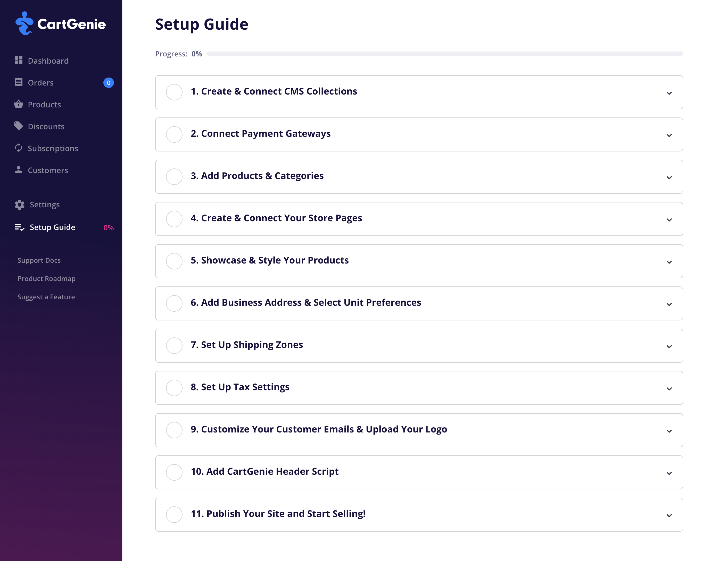
Task: Check off step 3 Add Products
Action: (174, 176)
